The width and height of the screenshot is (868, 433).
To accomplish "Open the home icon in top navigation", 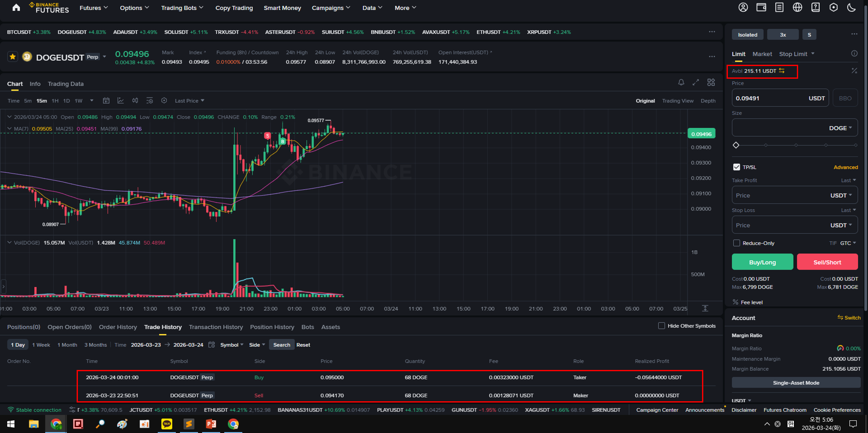I will coord(16,8).
